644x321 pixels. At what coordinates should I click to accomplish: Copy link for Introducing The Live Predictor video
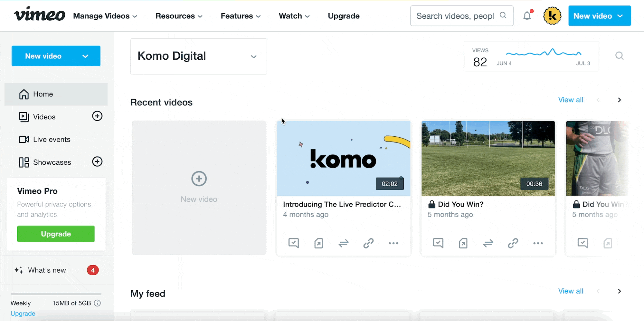click(368, 243)
